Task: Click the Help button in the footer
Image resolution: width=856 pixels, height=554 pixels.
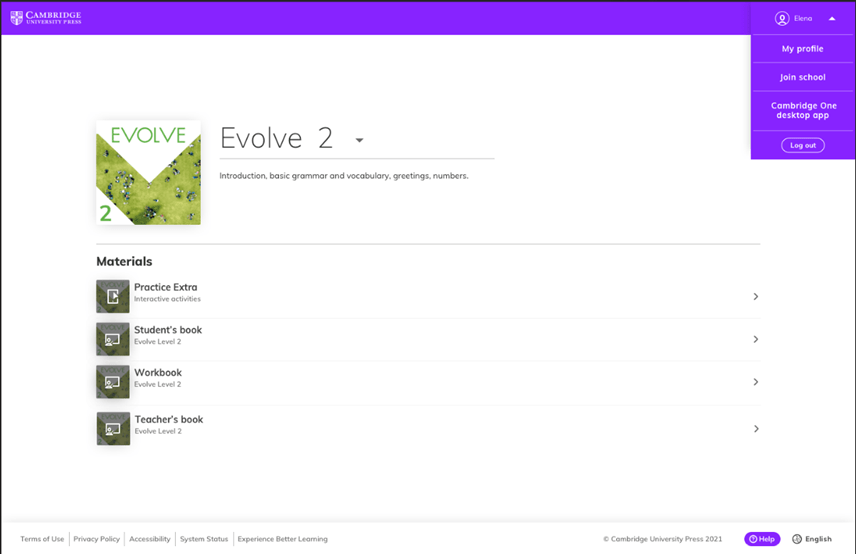Action: pyautogui.click(x=762, y=539)
